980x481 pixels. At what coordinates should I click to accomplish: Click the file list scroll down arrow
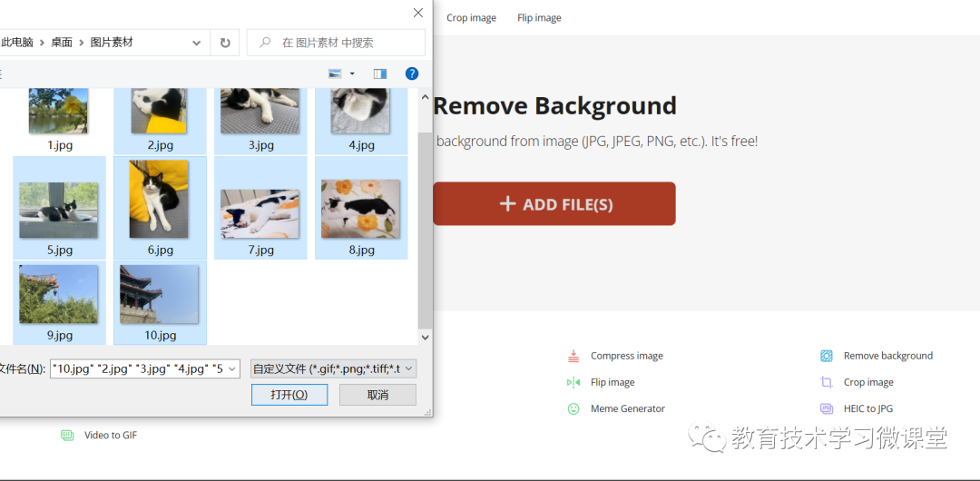[x=425, y=337]
